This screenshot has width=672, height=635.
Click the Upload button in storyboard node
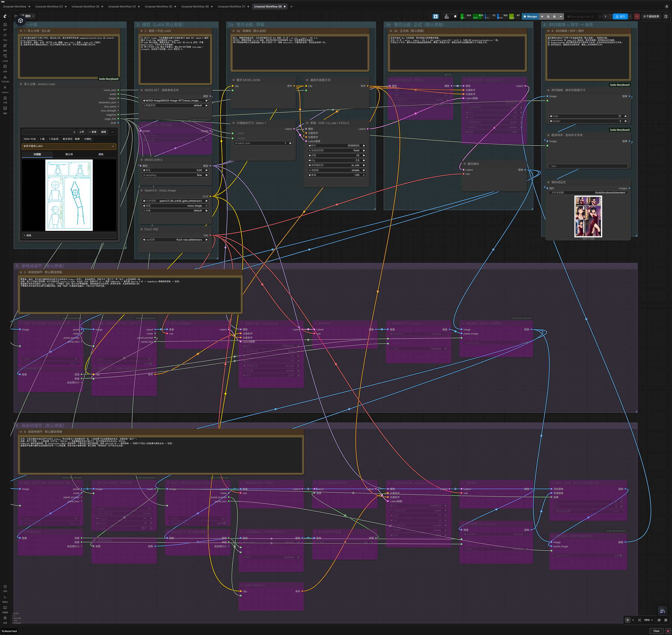click(x=82, y=132)
